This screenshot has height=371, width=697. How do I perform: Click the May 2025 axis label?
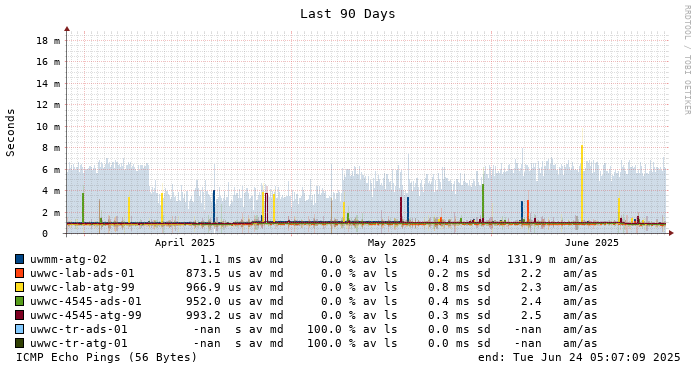tap(392, 243)
